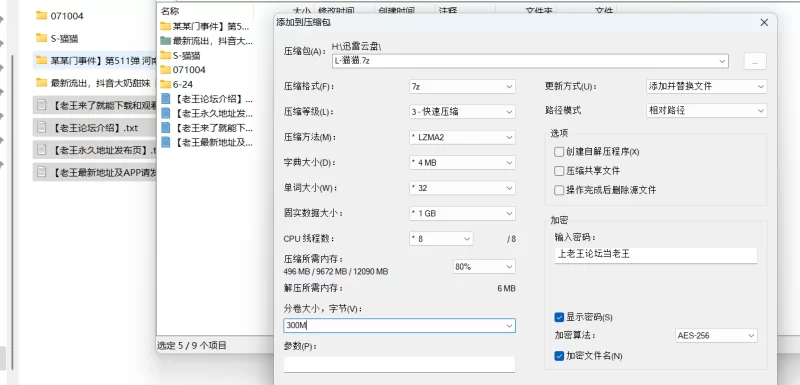
Task: Select 【老王来了就能下 row in file list
Action: coord(206,127)
